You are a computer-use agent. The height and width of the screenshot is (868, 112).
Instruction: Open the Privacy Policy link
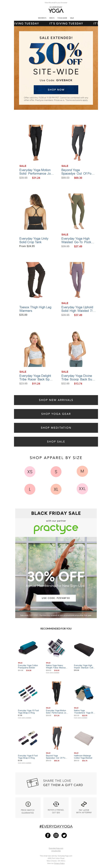click(x=60, y=863)
